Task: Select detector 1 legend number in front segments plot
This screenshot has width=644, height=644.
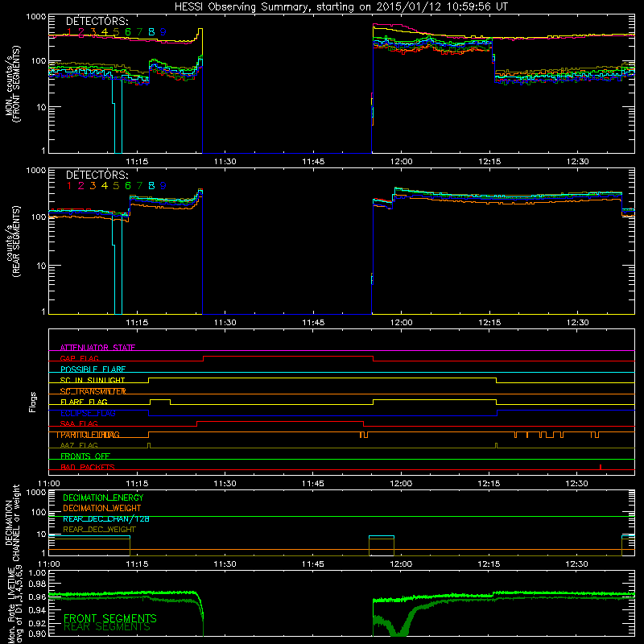Action: 69,31
